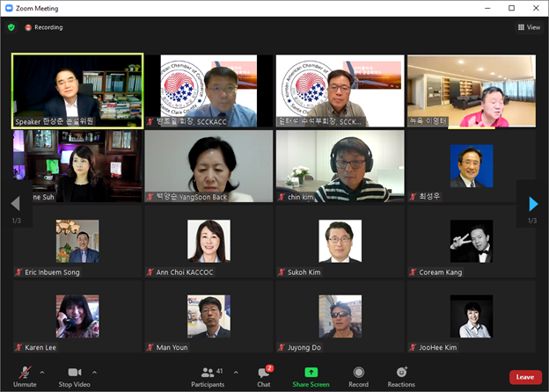549x392 pixels.
Task: Show the Participants list
Action: tap(208, 375)
